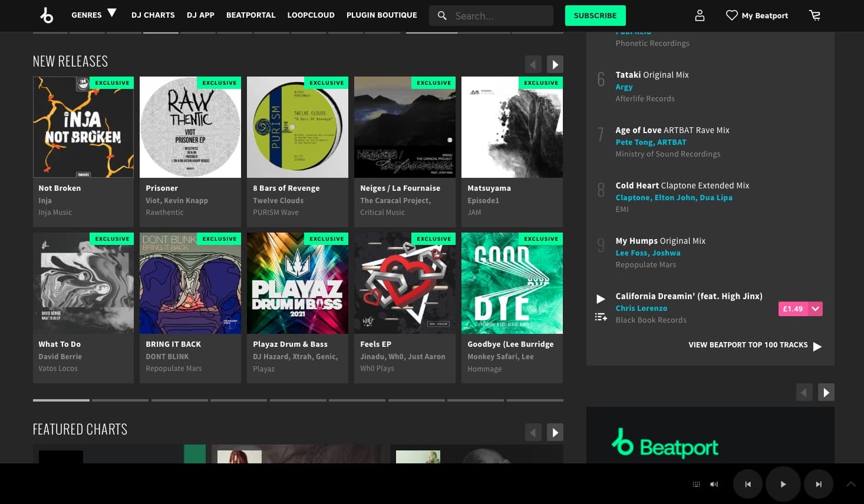The height and width of the screenshot is (504, 864).
Task: Click the SUBSCRIBE button
Action: coord(595,15)
